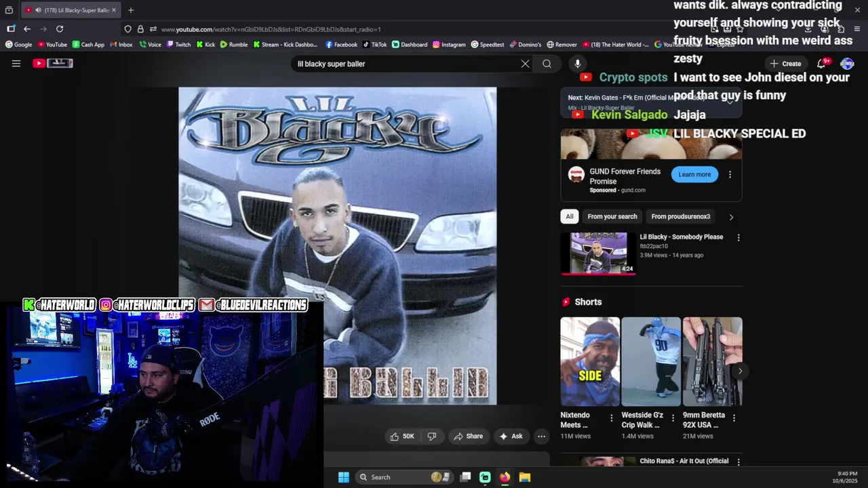Select the 'From proudsurenox3' chip
This screenshot has width=868, height=488.
pyautogui.click(x=681, y=216)
